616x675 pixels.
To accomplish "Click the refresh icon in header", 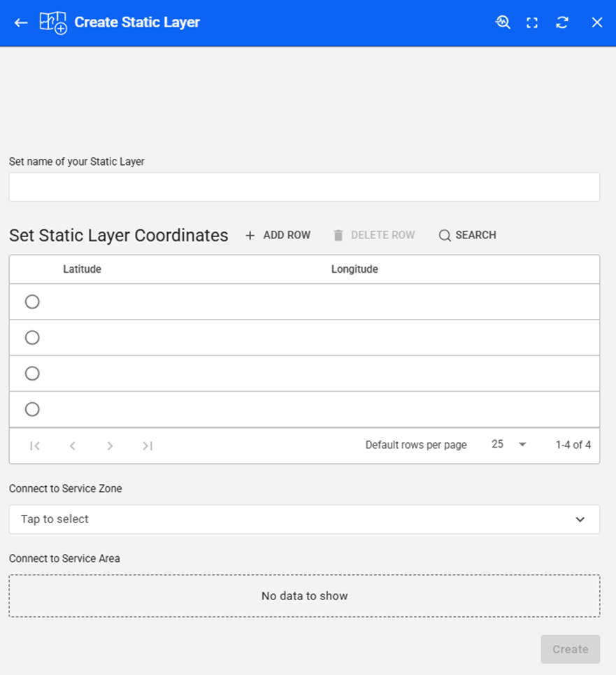I will (x=562, y=22).
